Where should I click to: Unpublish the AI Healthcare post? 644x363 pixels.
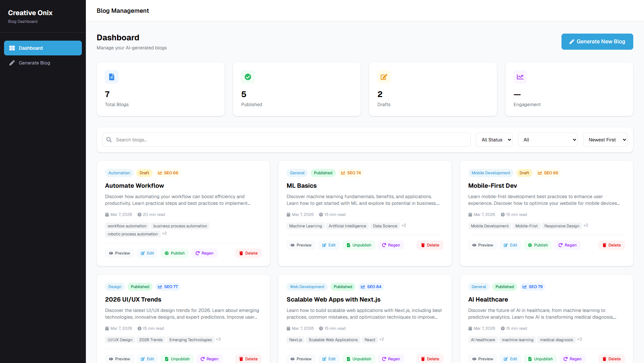coord(540,359)
